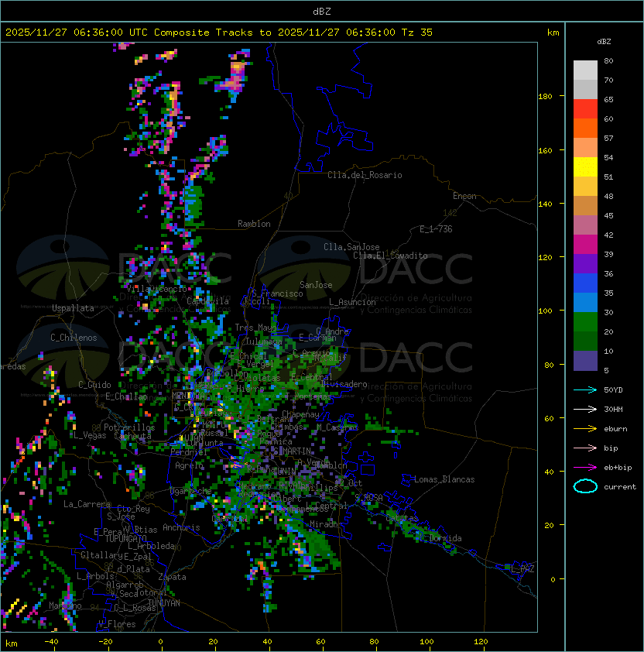The height and width of the screenshot is (652, 644).
Task: Click the 'C_Chilenos' map label
Action: click(x=74, y=338)
